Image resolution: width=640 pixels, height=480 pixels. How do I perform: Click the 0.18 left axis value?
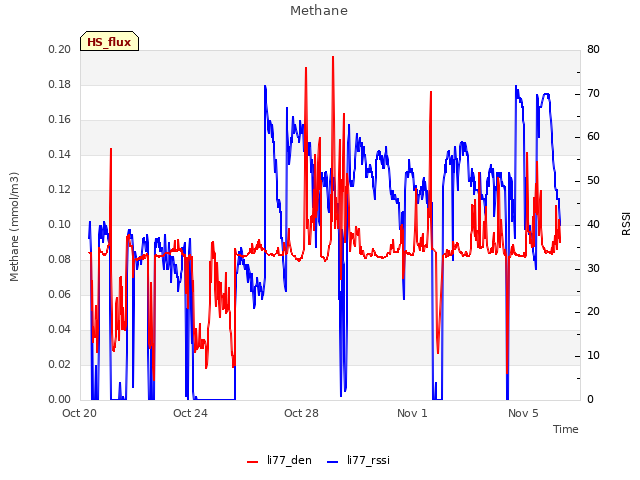(x=59, y=84)
